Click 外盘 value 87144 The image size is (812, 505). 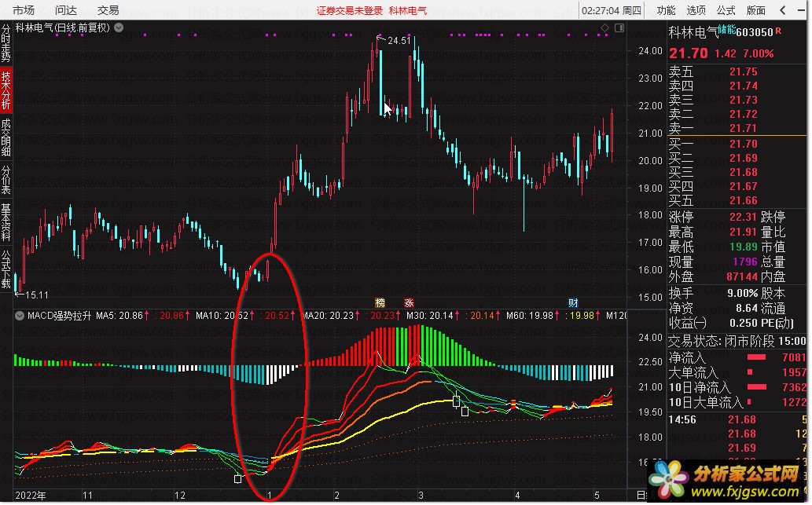[741, 276]
